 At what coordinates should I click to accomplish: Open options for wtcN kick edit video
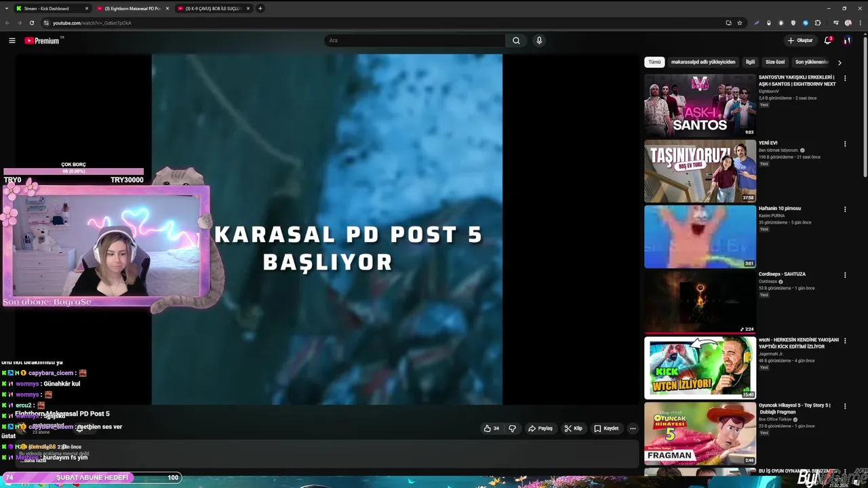845,341
